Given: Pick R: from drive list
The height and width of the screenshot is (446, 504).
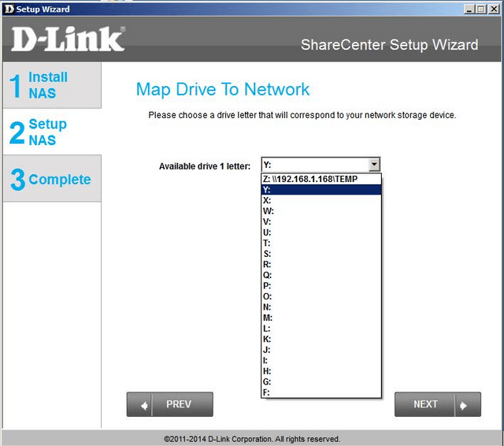Looking at the screenshot, I should pyautogui.click(x=321, y=264).
